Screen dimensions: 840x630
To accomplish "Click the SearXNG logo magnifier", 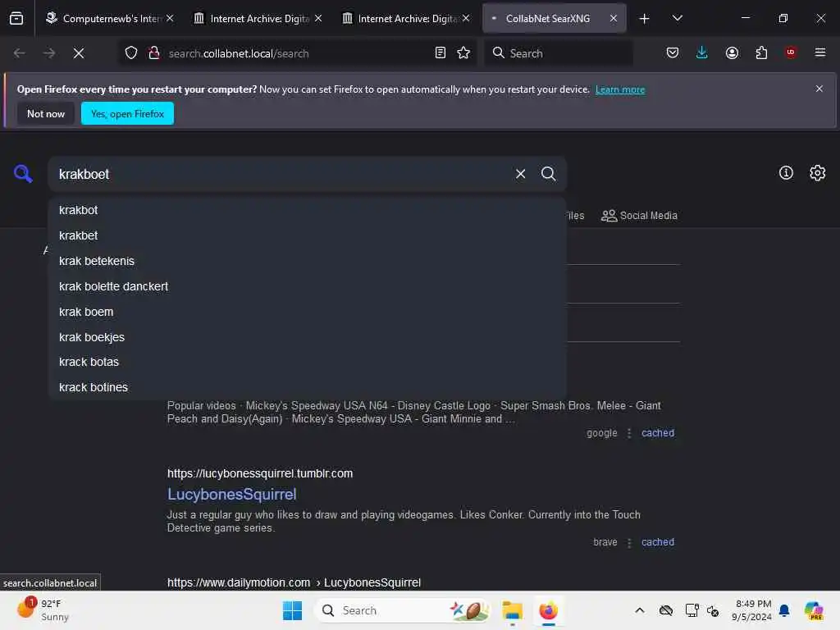I will (23, 174).
